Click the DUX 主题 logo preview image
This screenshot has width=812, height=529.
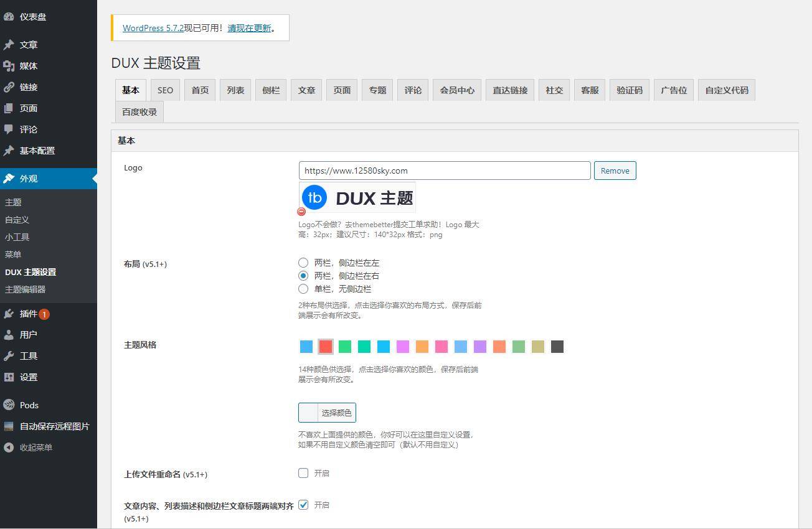(357, 198)
